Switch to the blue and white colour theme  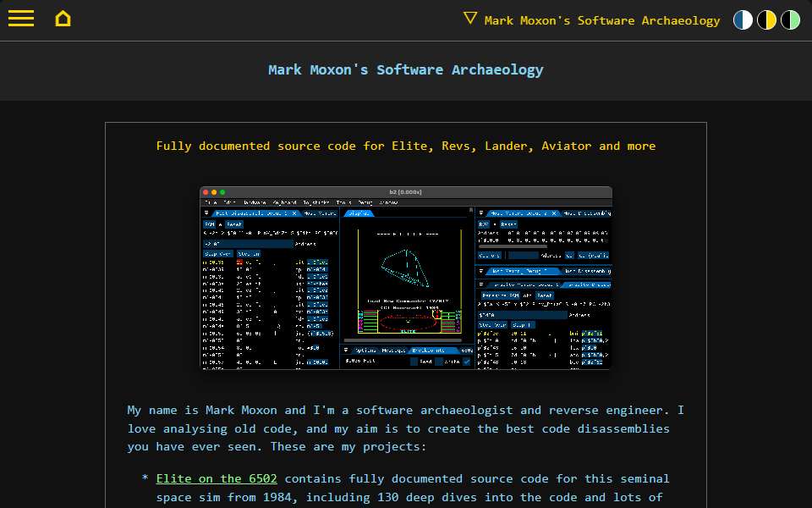tap(743, 19)
